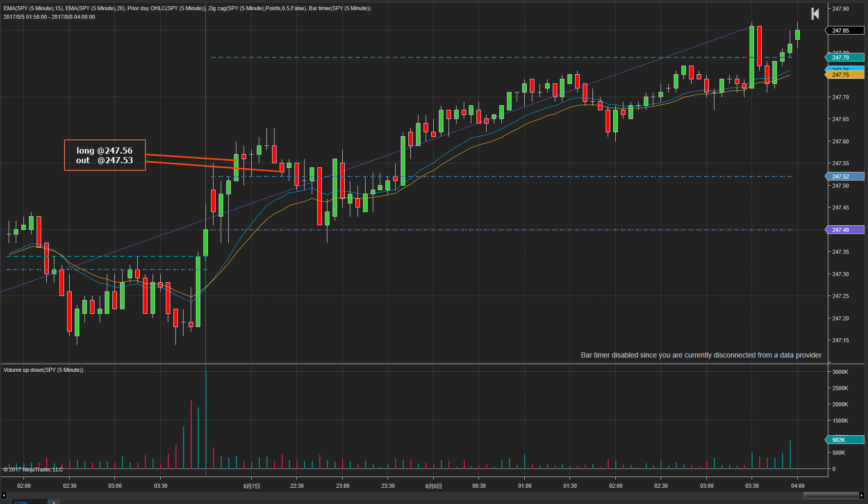Click the date range text 2017/8/5 - 2017/8/8
868x504 pixels.
click(x=49, y=17)
